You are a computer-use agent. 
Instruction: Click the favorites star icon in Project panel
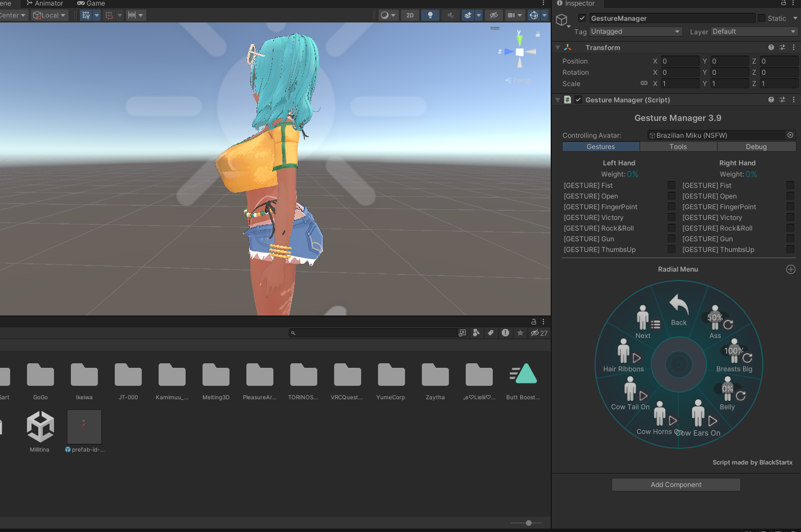[520, 333]
